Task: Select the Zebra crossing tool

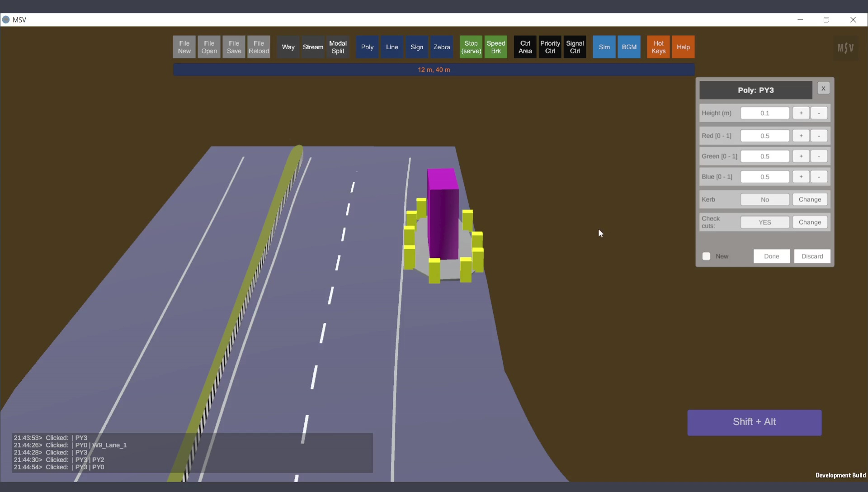Action: pyautogui.click(x=441, y=47)
